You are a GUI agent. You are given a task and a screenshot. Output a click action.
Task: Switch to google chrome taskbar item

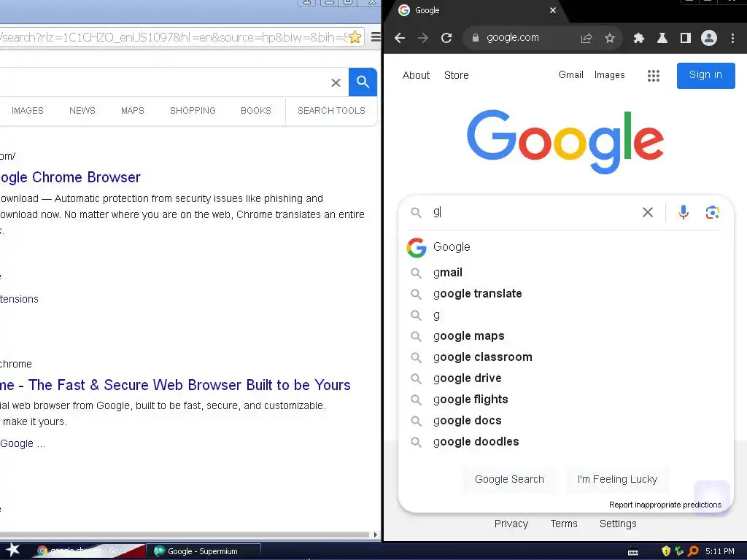coord(90,551)
